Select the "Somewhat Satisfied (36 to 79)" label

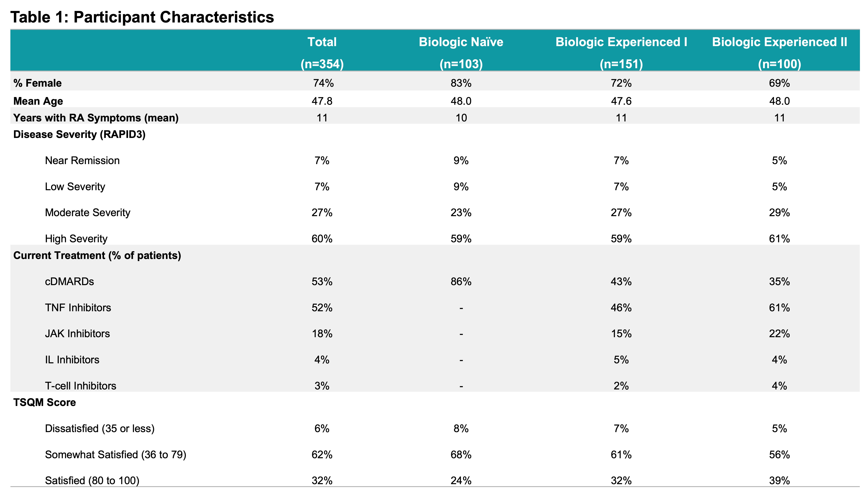coord(116,455)
